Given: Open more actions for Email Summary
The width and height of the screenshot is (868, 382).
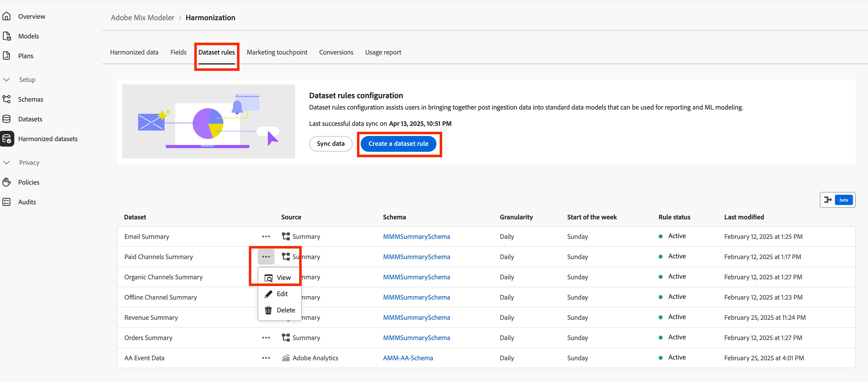Looking at the screenshot, I should point(266,236).
